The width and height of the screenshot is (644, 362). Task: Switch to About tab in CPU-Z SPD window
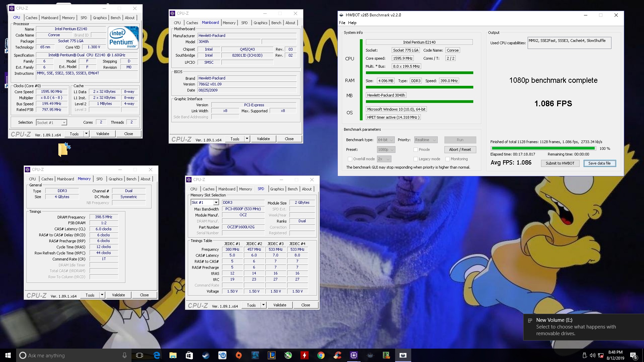307,189
